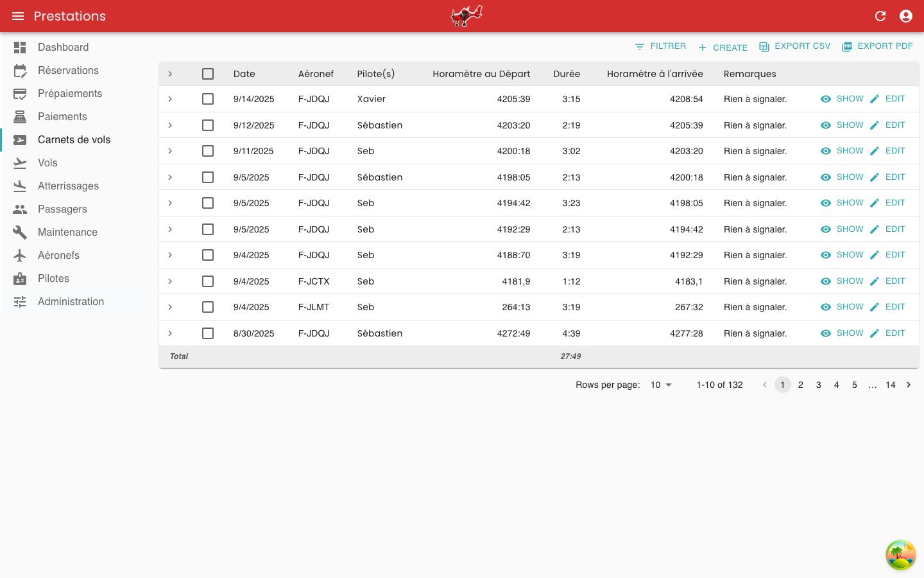Open the rows per page dropdown

[661, 385]
